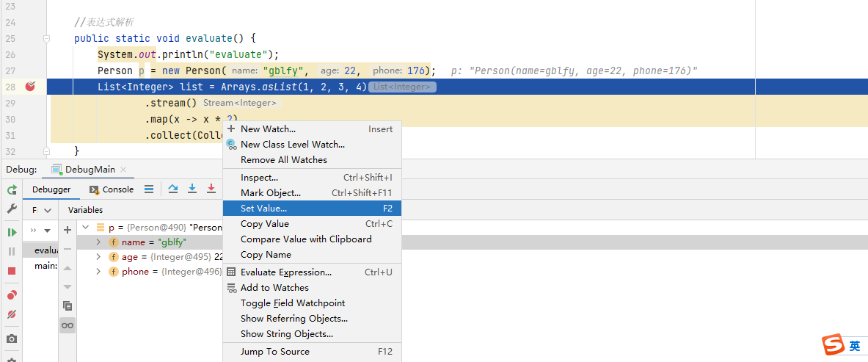Click the Remove Watch minus icon
The height and width of the screenshot is (362, 868).
(x=68, y=249)
